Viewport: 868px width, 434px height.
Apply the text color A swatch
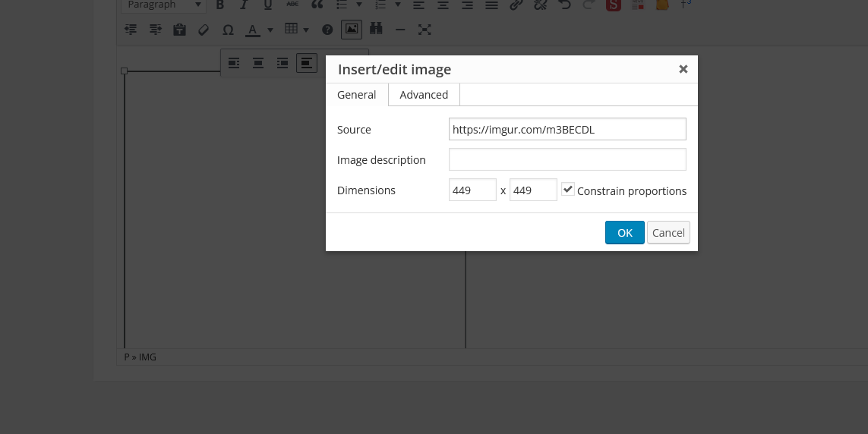click(252, 30)
